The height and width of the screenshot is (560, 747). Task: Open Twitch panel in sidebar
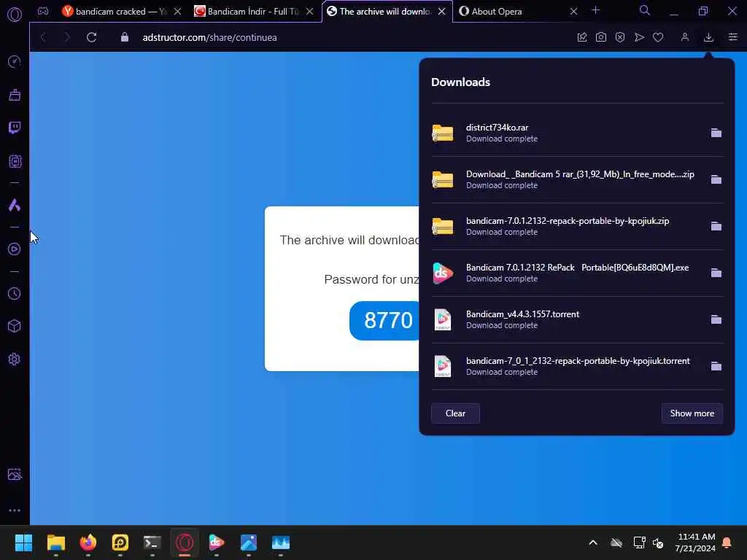pyautogui.click(x=15, y=128)
